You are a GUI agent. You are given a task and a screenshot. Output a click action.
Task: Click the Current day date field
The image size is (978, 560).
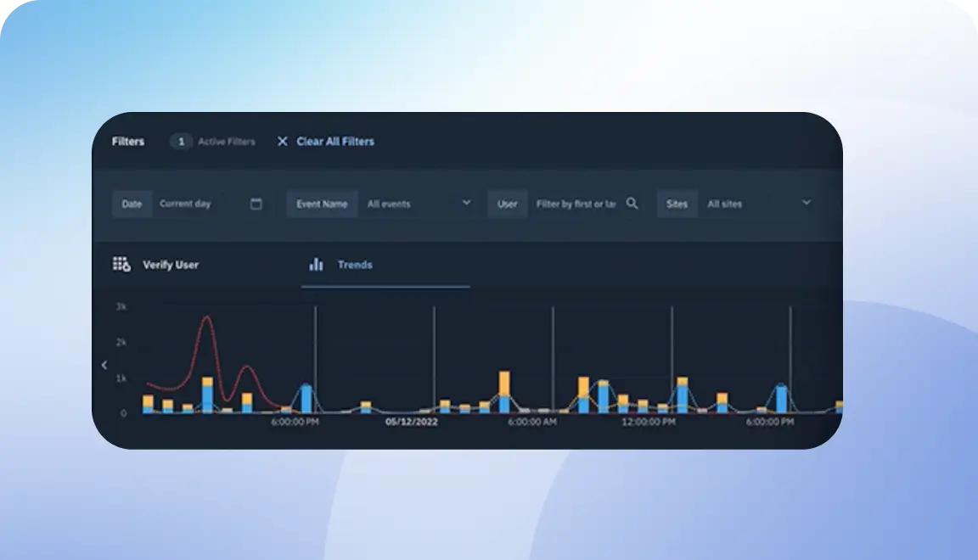(211, 204)
